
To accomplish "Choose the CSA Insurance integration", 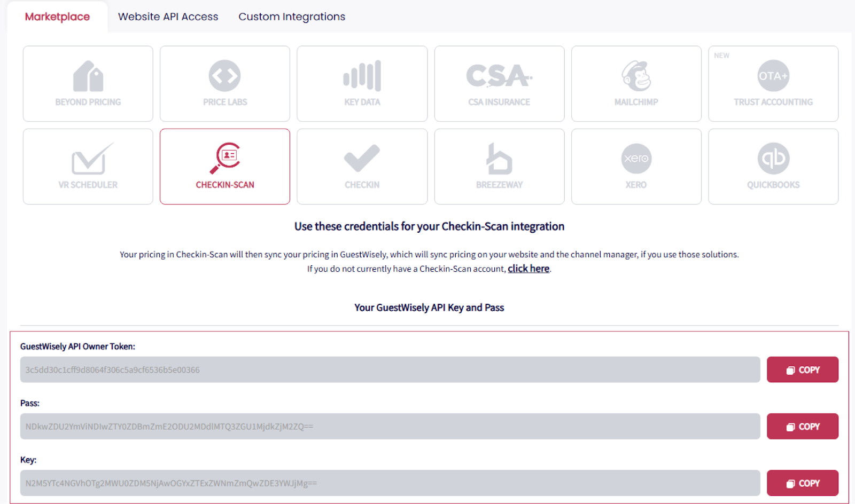I will click(499, 84).
